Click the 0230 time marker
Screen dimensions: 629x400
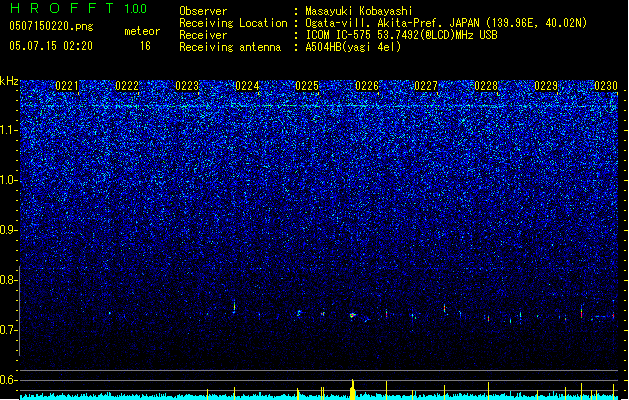(x=606, y=86)
